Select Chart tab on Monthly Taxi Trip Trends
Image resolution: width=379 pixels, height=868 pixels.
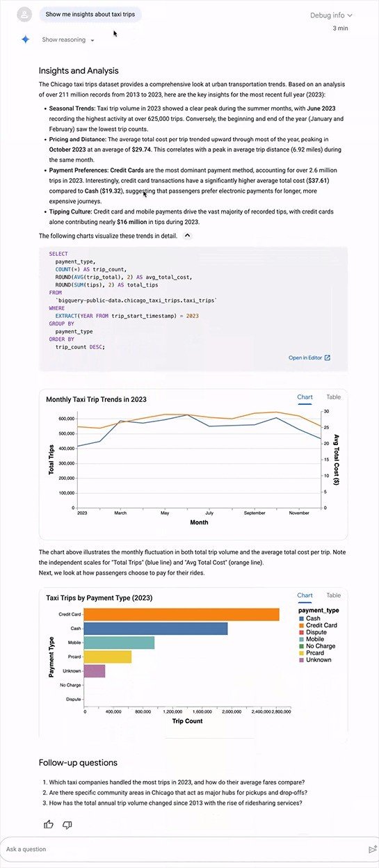[305, 397]
